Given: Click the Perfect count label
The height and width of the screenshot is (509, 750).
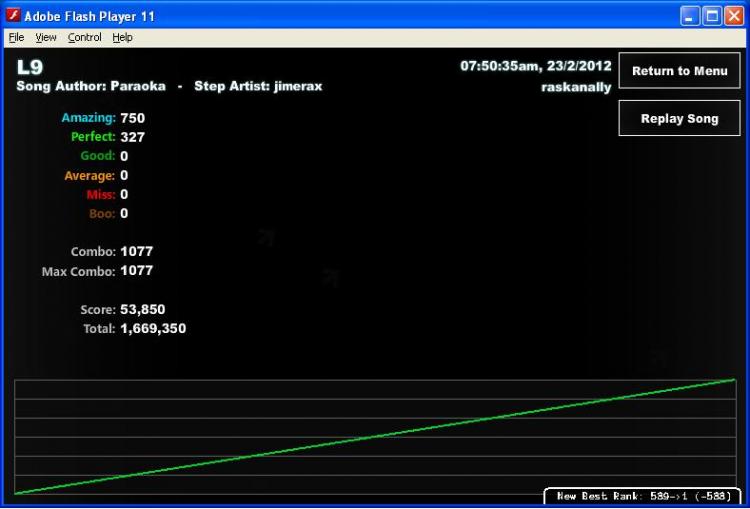Looking at the screenshot, I should coord(93,137).
